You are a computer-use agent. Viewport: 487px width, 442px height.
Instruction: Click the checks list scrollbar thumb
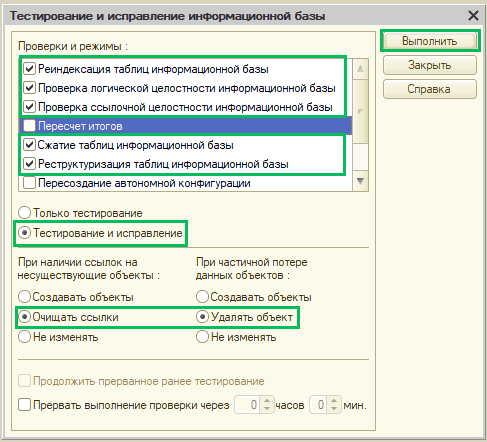360,111
